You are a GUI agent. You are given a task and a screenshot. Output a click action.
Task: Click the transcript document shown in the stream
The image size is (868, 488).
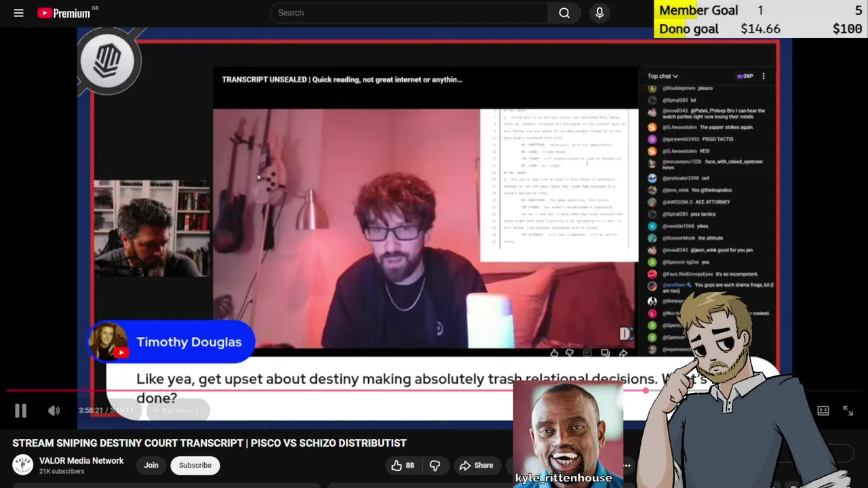click(x=559, y=185)
